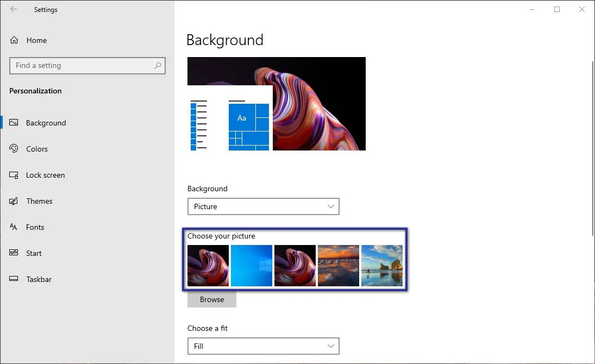Click the Personalization heading in the sidebar

(35, 91)
